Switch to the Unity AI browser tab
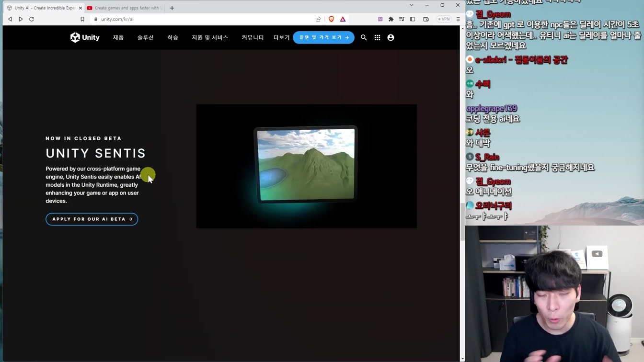644x362 pixels. [x=45, y=8]
